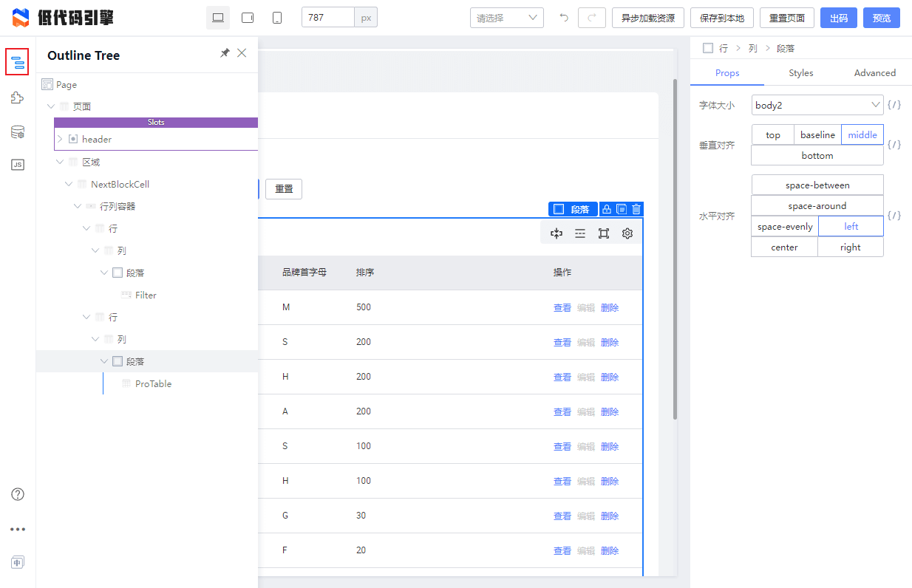Screen dimensions: 912x588
Task: Switch to the mobile phone device preview
Action: [277, 18]
